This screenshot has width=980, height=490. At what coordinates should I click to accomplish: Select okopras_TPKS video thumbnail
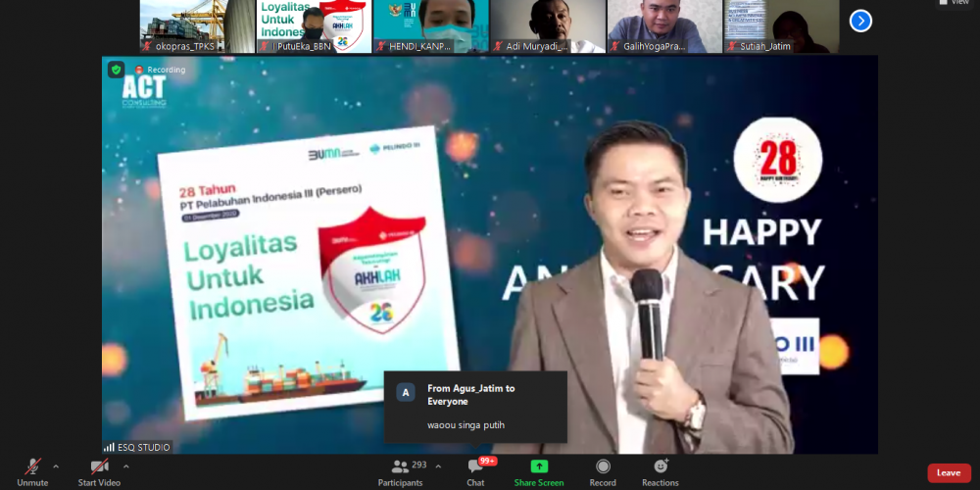tap(197, 26)
